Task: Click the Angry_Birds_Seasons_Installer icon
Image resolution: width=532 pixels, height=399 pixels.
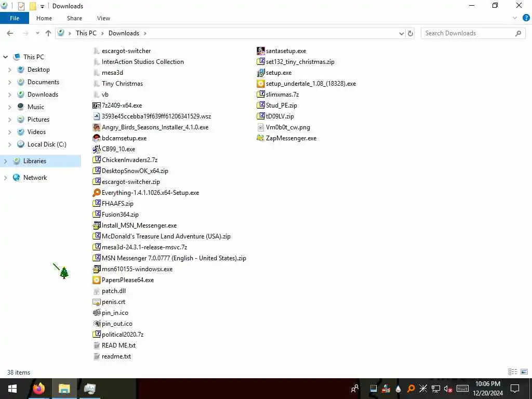Action: pos(96,127)
